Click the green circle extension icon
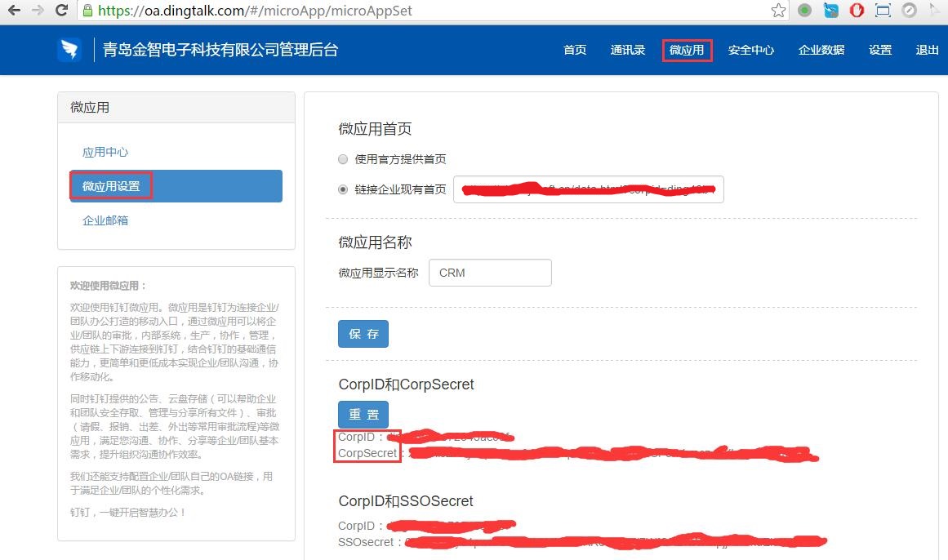This screenshot has height=560, width=948. pyautogui.click(x=804, y=11)
